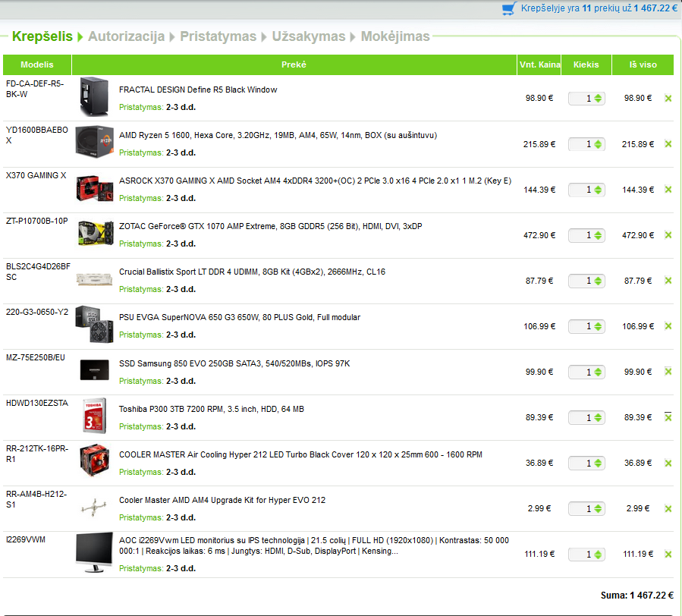Open AMD Ryzen 5 1600 product link

278,135
